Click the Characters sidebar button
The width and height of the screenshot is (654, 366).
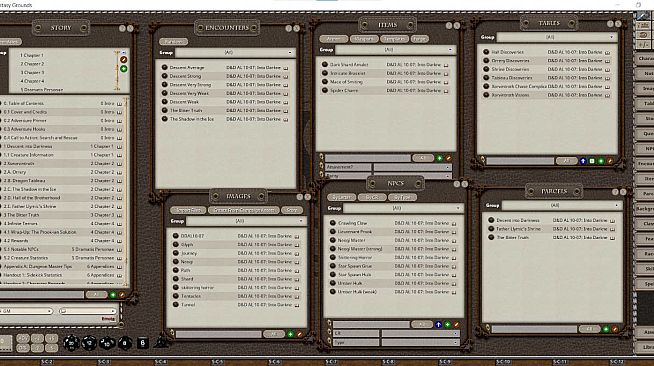644,59
